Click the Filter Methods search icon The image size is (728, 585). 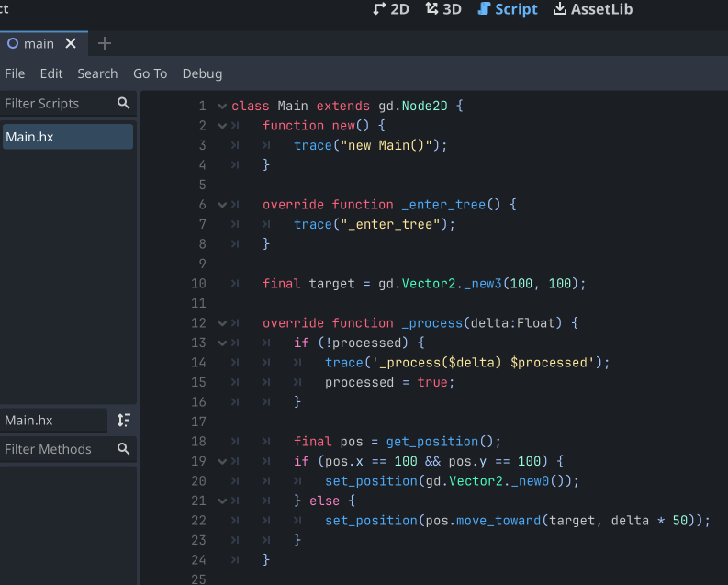click(124, 449)
